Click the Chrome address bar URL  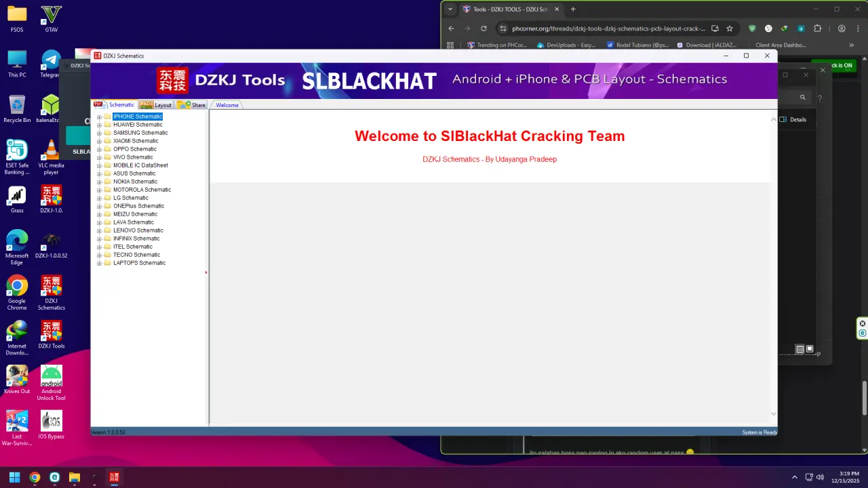pos(608,28)
